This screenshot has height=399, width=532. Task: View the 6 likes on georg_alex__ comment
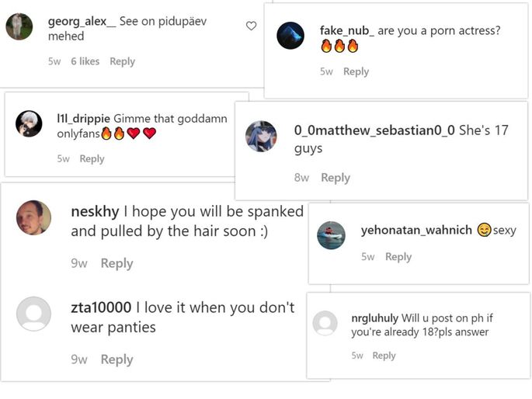pos(85,61)
